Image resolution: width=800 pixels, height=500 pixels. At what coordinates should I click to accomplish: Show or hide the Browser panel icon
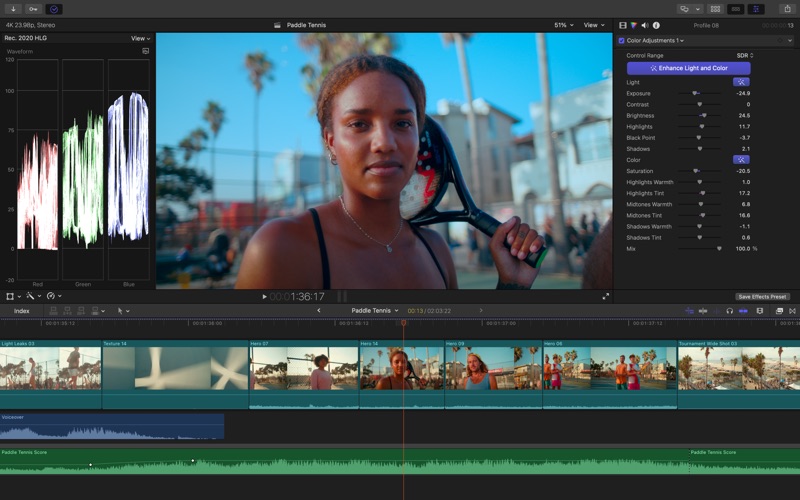coord(715,9)
